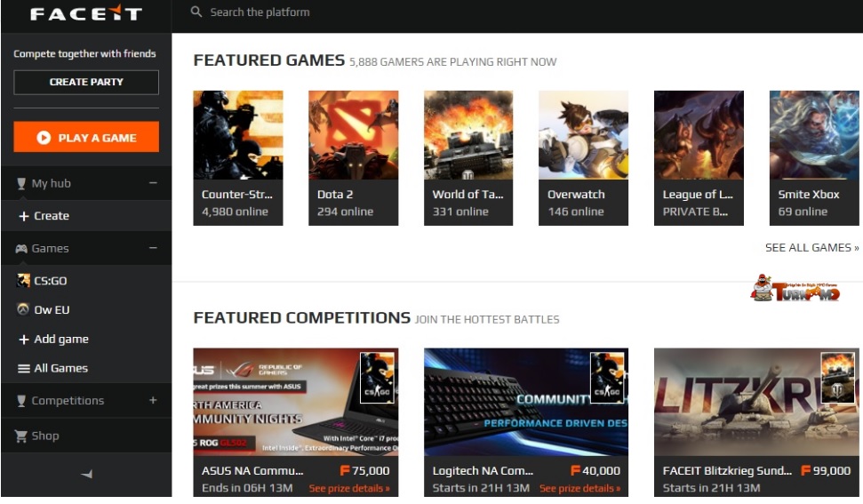Image resolution: width=863 pixels, height=504 pixels.
Task: Click the '69 online' text under Smite Xbox
Action: [x=803, y=212]
